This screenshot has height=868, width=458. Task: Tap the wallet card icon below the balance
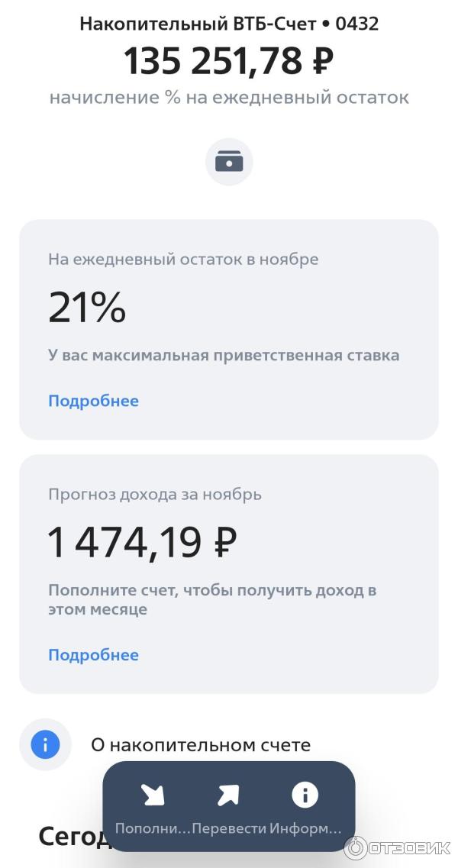[229, 161]
